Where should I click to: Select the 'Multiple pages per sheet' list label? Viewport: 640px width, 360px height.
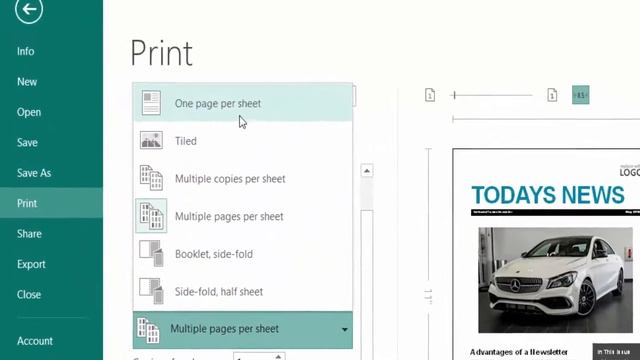[x=229, y=216]
